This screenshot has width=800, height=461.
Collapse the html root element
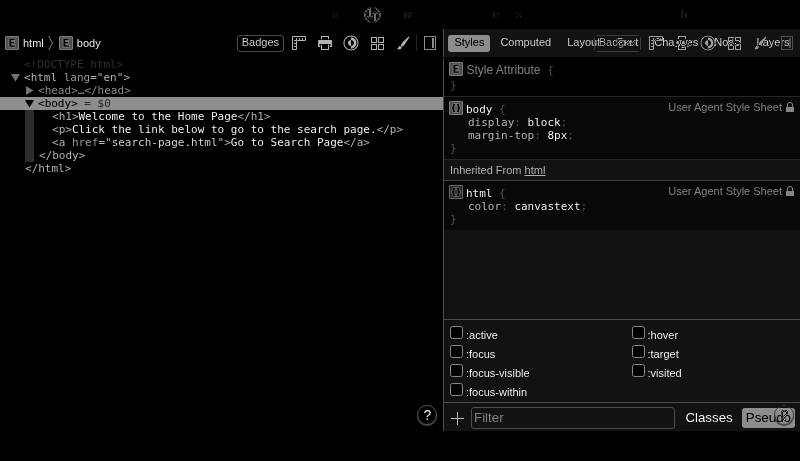(16, 77)
